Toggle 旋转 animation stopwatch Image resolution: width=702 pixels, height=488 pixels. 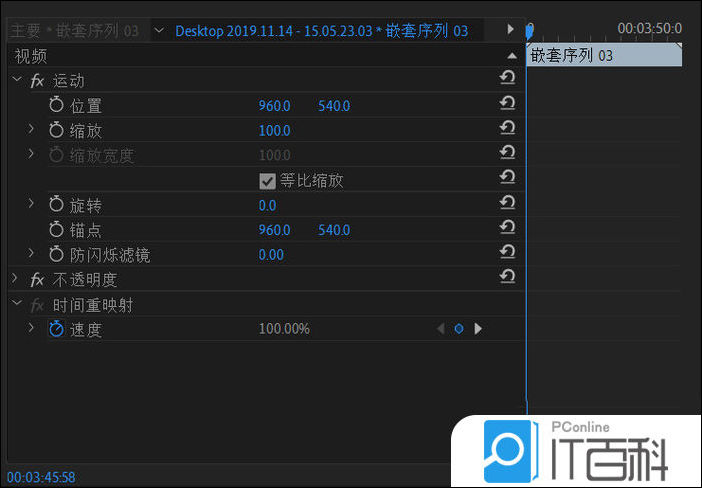[x=56, y=204]
